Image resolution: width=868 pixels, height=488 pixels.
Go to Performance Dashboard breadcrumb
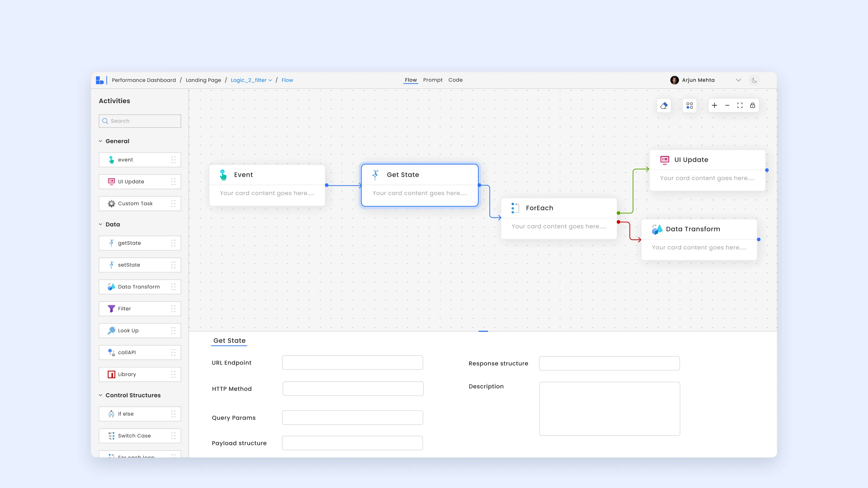(144, 80)
